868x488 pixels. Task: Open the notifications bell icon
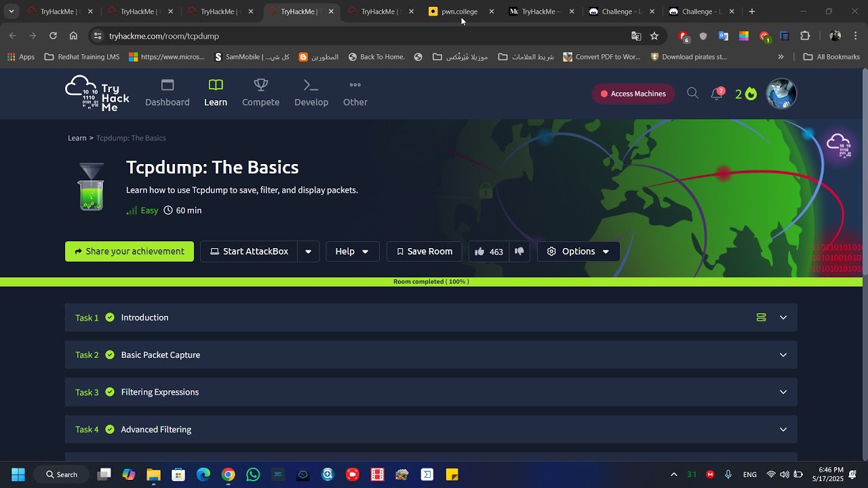pos(717,94)
